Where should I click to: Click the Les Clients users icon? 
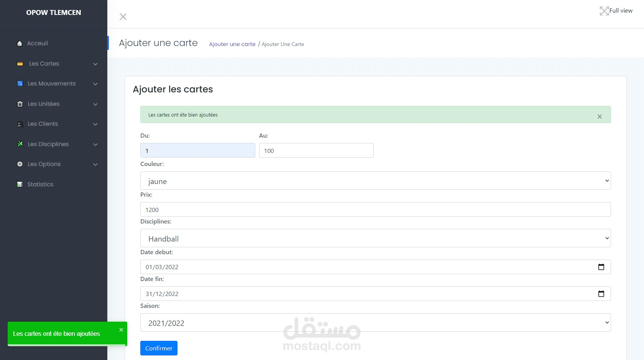coord(20,123)
